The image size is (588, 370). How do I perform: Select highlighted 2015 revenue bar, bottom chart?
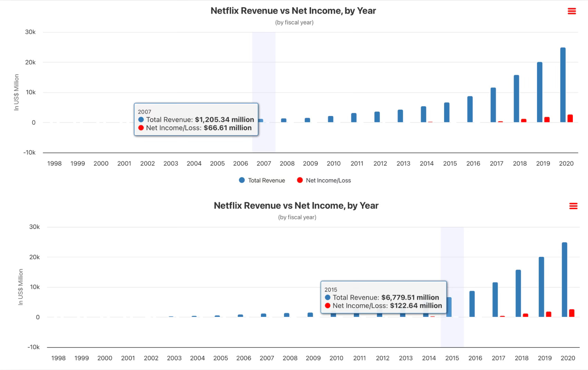[449, 307]
